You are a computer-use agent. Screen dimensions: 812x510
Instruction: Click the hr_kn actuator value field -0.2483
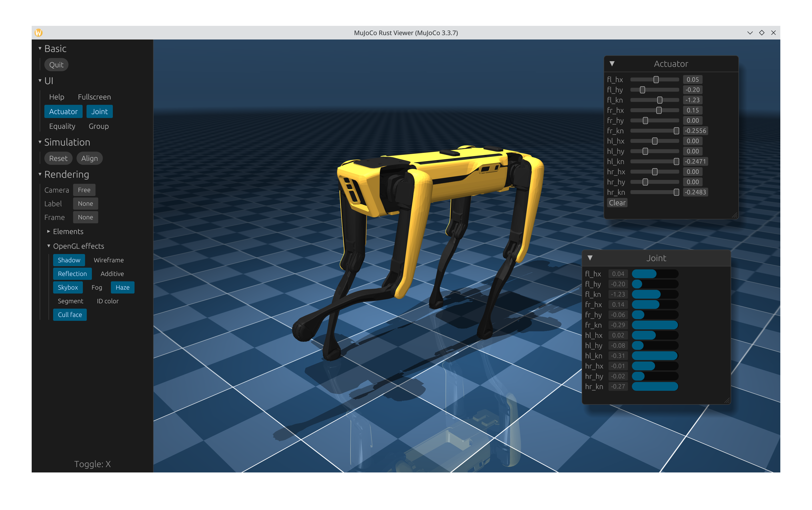tap(695, 192)
